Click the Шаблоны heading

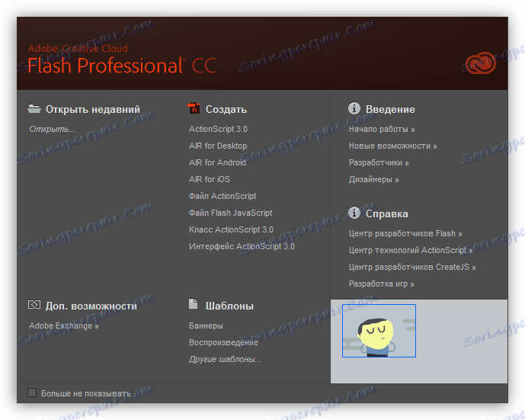pyautogui.click(x=229, y=306)
